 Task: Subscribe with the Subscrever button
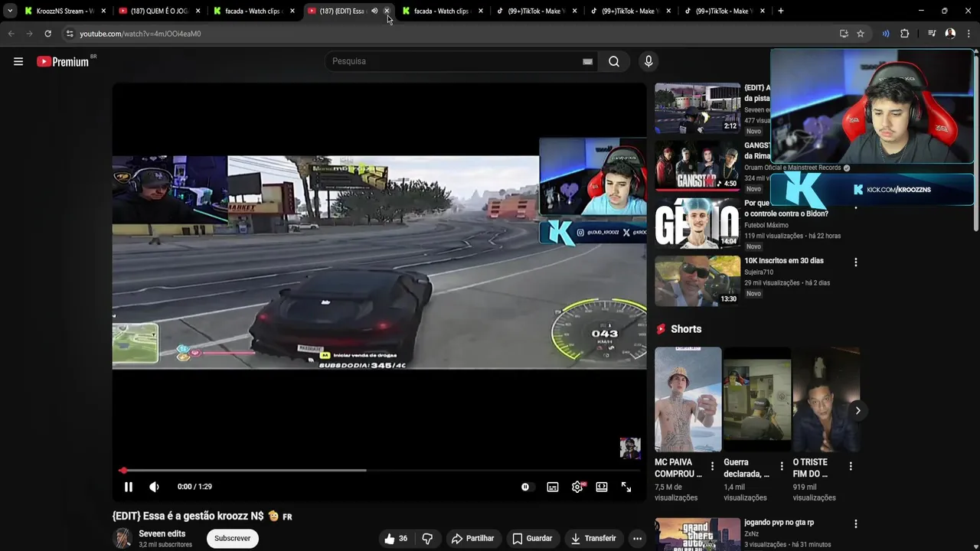(232, 539)
